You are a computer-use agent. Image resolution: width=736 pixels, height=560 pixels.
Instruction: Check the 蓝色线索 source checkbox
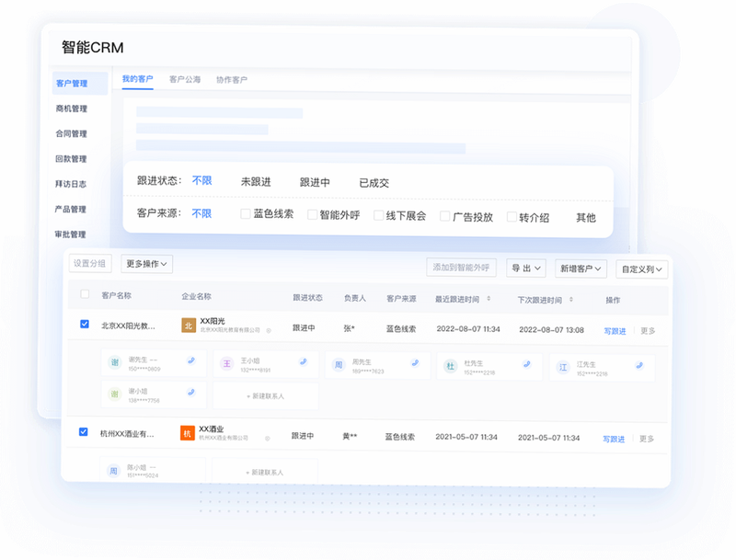click(x=245, y=214)
